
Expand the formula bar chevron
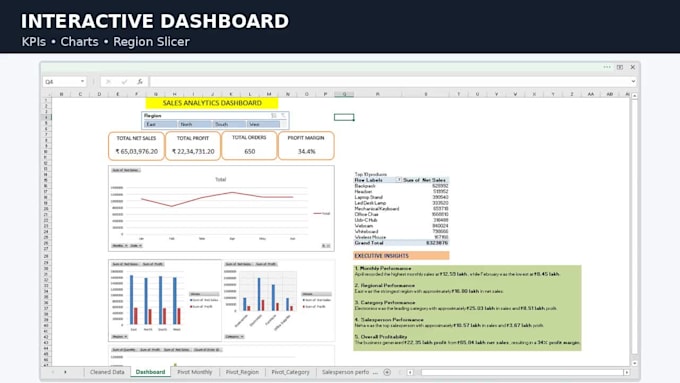[x=633, y=82]
